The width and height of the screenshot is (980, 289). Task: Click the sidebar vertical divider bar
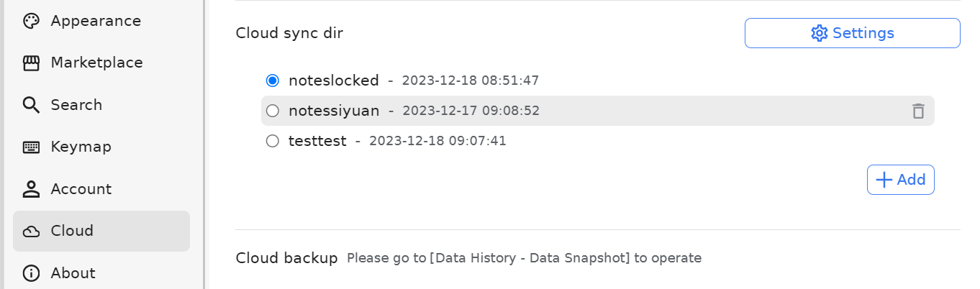206,144
